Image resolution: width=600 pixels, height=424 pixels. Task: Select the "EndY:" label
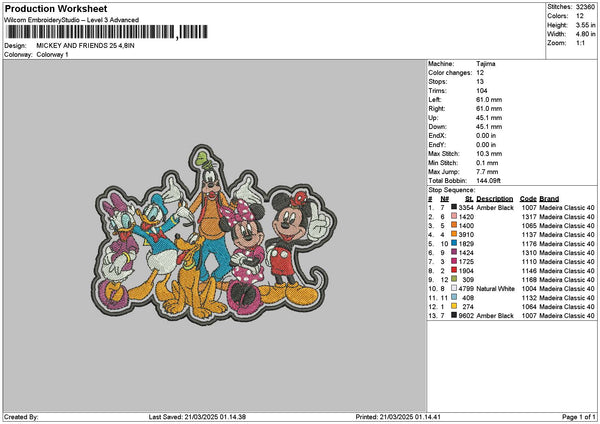click(437, 145)
